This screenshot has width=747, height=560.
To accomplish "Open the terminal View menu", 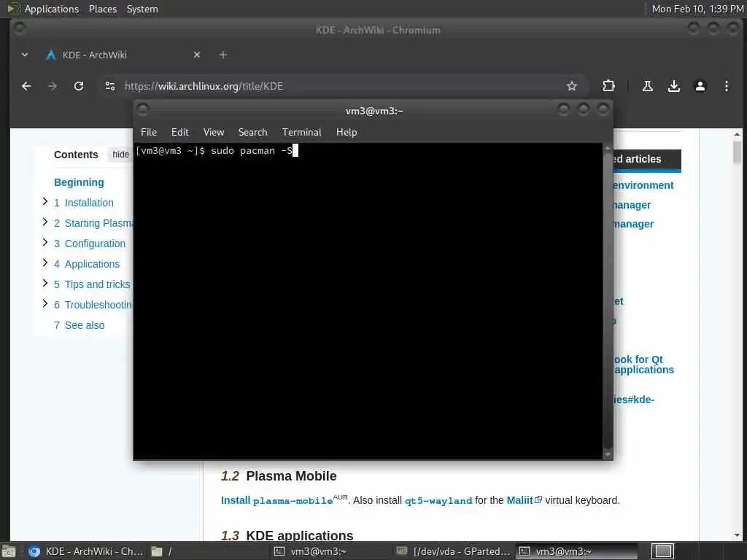I will 214,133.
